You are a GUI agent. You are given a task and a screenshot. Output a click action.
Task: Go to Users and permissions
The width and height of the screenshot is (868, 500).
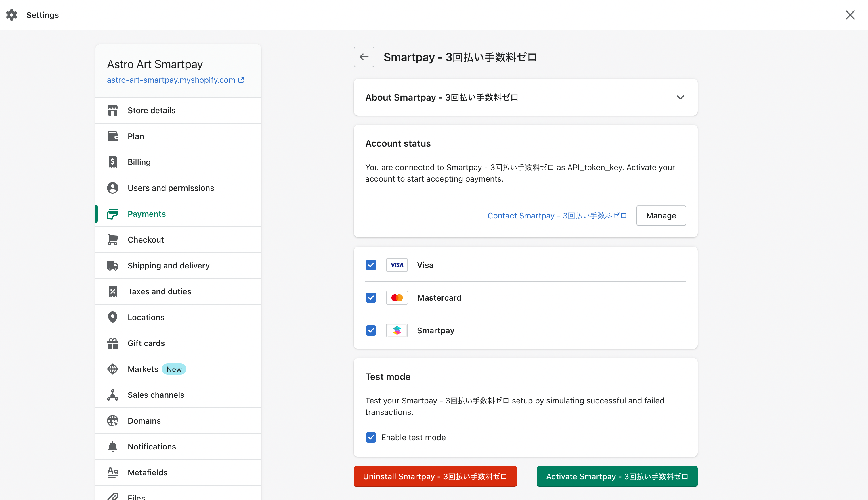coord(171,188)
